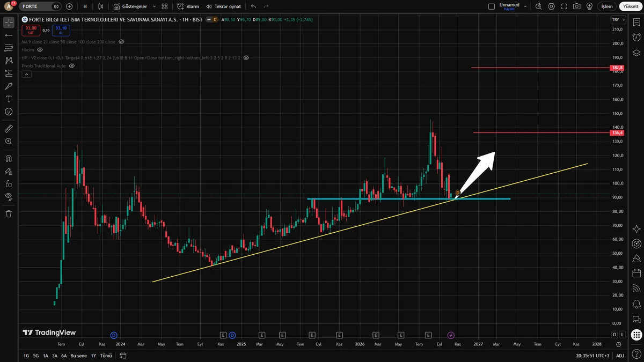Enter fullscreen mode
This screenshot has height=362, width=644.
click(564, 6)
